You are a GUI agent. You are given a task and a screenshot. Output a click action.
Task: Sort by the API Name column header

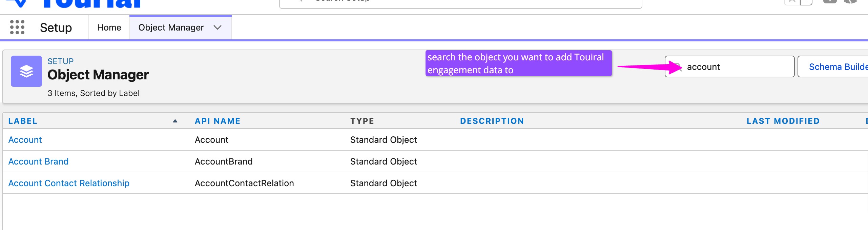point(218,121)
